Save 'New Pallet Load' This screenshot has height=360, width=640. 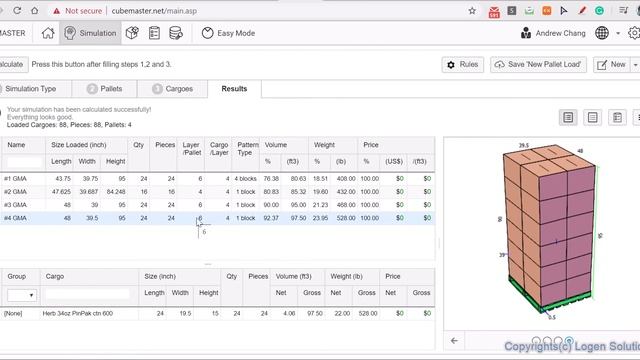(x=538, y=64)
